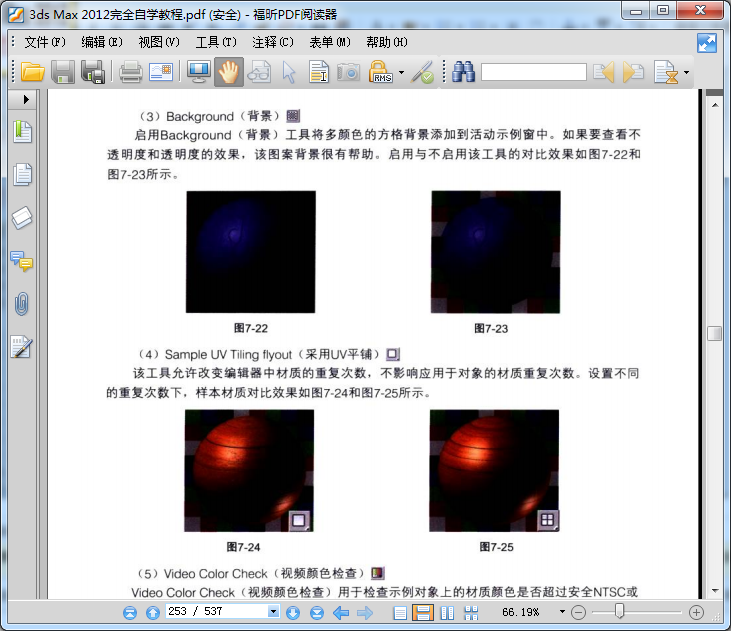This screenshot has width=731, height=631.
Task: Open the RMS lock dropdown arrow
Action: tap(401, 72)
